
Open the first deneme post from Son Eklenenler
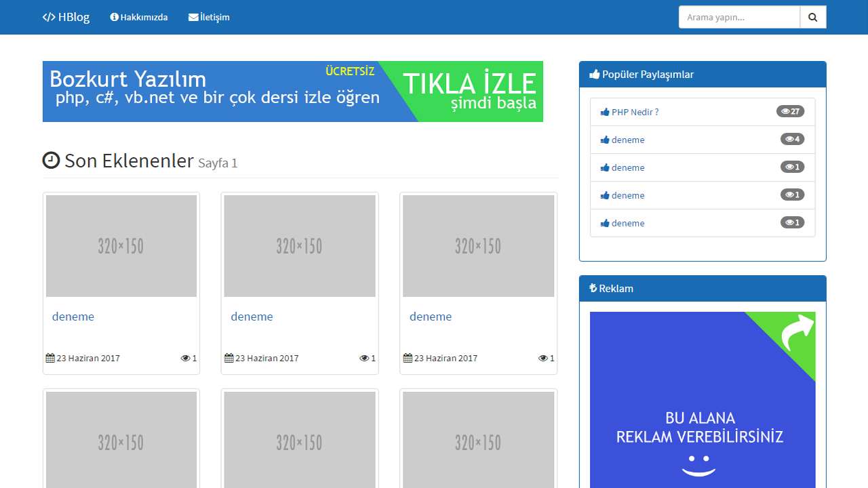click(x=73, y=317)
